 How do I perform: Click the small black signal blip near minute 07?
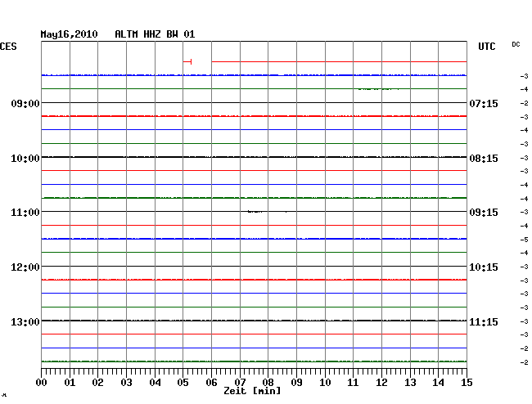click(x=255, y=212)
